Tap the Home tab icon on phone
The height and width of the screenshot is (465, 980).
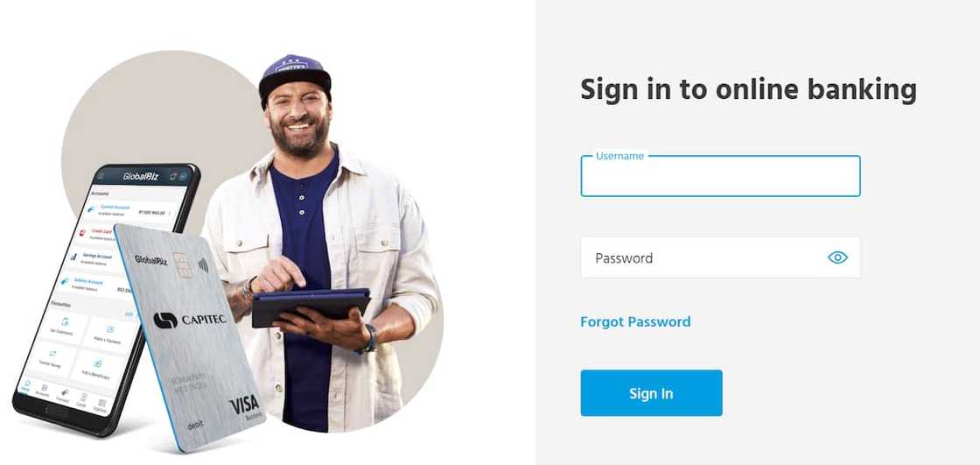click(x=25, y=385)
